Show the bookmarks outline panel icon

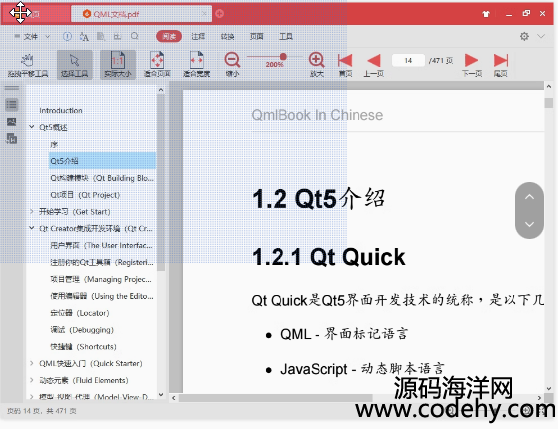click(x=11, y=105)
